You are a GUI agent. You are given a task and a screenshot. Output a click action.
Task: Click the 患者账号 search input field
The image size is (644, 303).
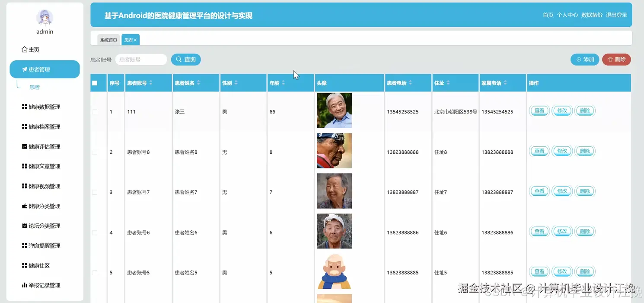click(141, 59)
